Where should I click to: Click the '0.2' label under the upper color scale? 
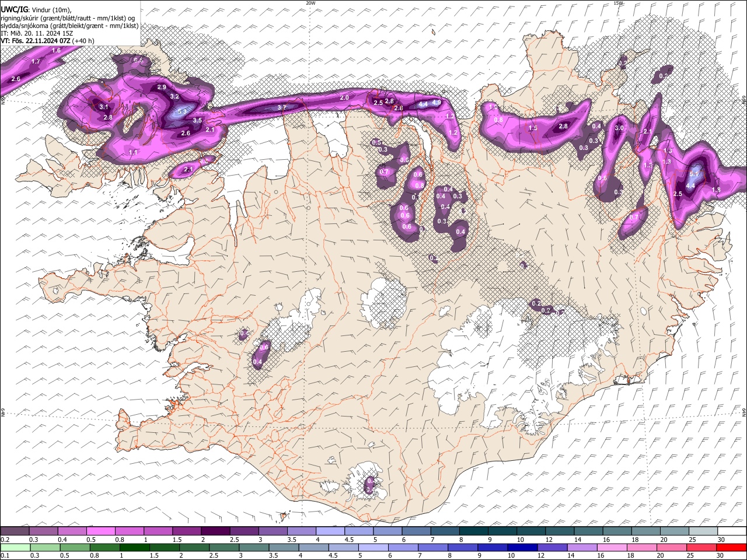(x=5, y=540)
